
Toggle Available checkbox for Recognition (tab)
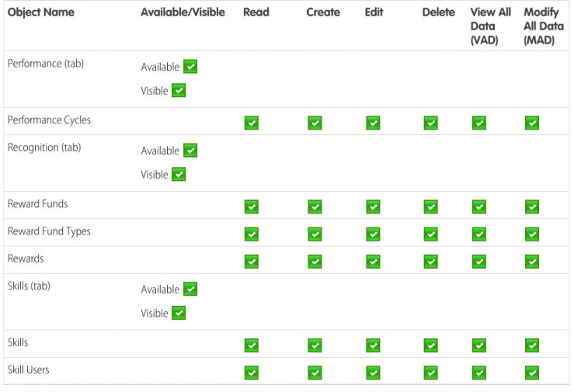point(190,151)
